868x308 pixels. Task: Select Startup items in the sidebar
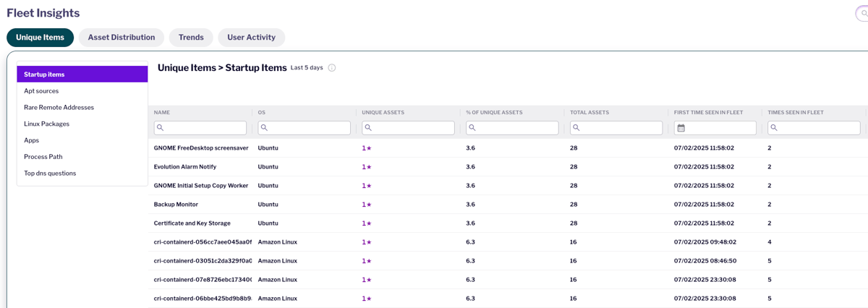click(x=82, y=74)
